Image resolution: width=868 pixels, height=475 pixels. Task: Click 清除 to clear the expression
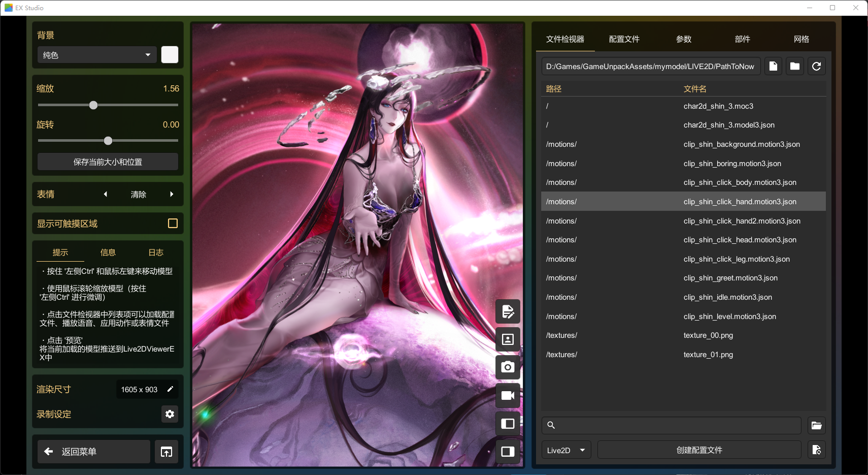(x=139, y=194)
